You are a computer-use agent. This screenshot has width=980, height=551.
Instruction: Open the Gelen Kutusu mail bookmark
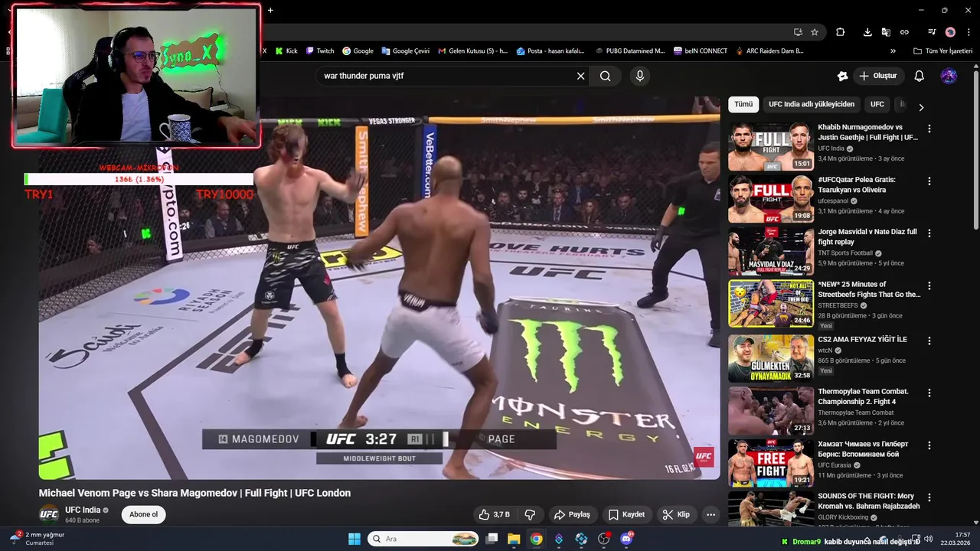[x=472, y=51]
